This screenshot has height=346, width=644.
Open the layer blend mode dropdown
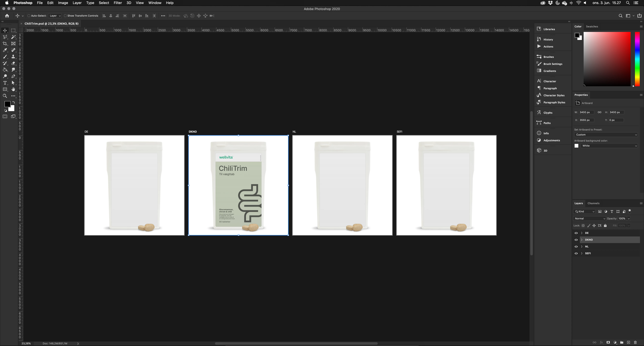click(590, 219)
